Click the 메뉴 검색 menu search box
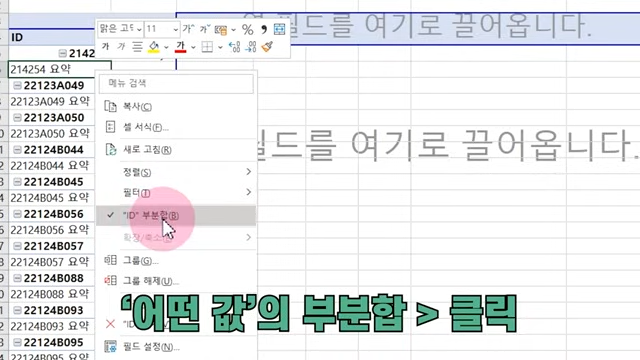Image resolution: width=640 pixels, height=360 pixels. click(x=176, y=83)
